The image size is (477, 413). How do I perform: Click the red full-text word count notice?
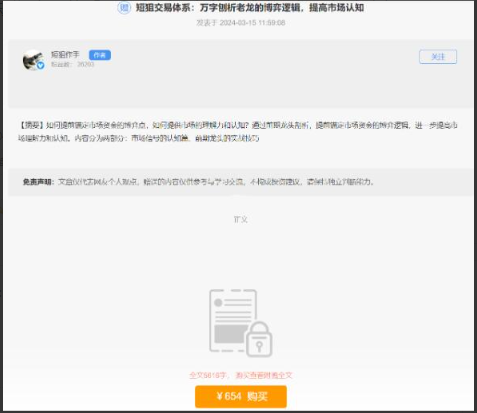pyautogui.click(x=241, y=375)
